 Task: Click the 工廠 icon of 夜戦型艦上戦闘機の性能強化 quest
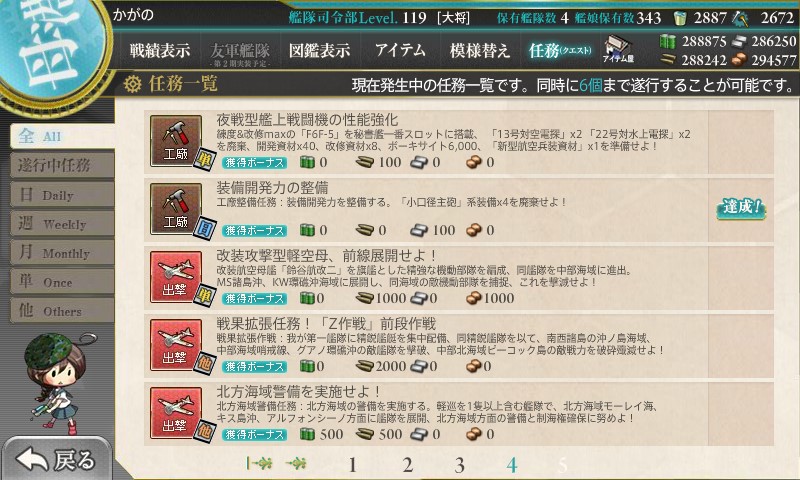click(176, 141)
